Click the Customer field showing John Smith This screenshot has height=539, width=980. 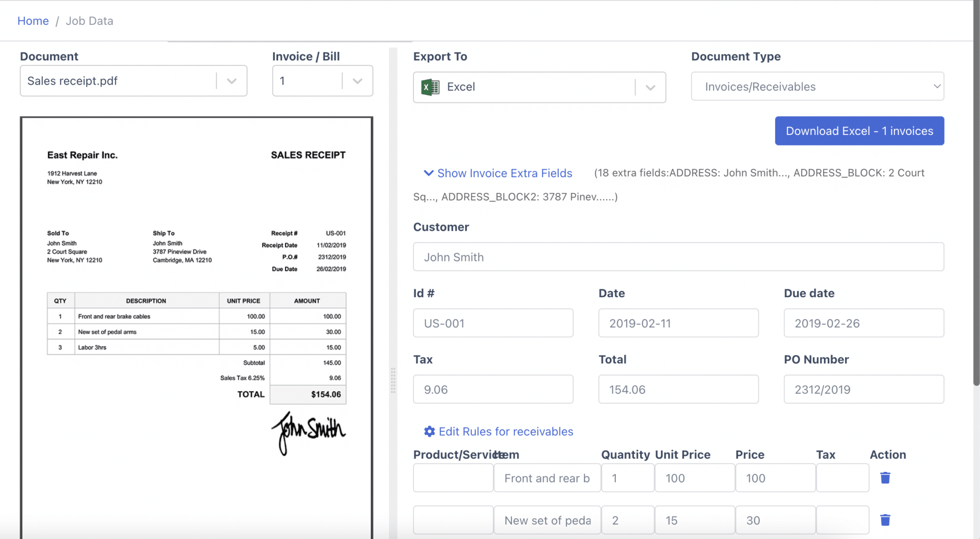[678, 257]
